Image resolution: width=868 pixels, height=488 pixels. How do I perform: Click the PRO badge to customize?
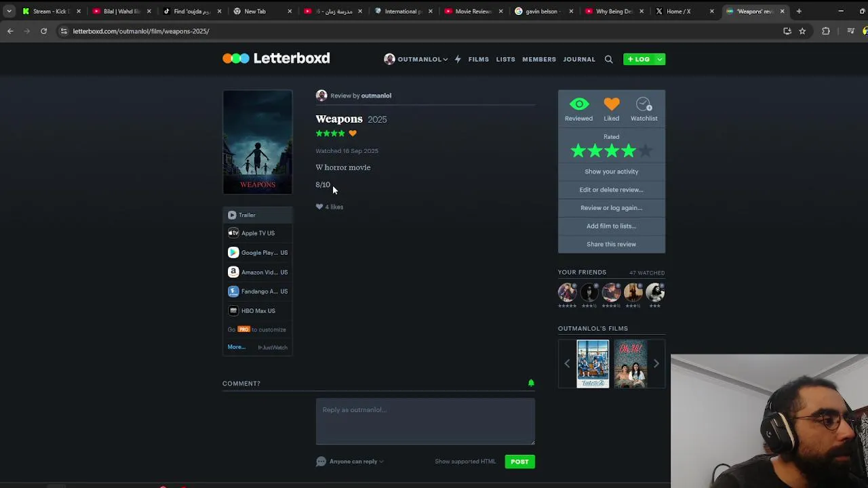coord(243,329)
